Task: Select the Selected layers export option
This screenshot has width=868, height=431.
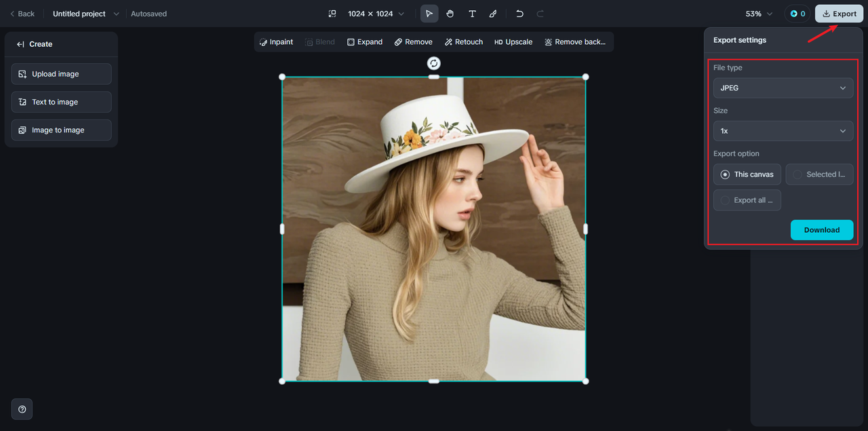Action: pyautogui.click(x=819, y=174)
